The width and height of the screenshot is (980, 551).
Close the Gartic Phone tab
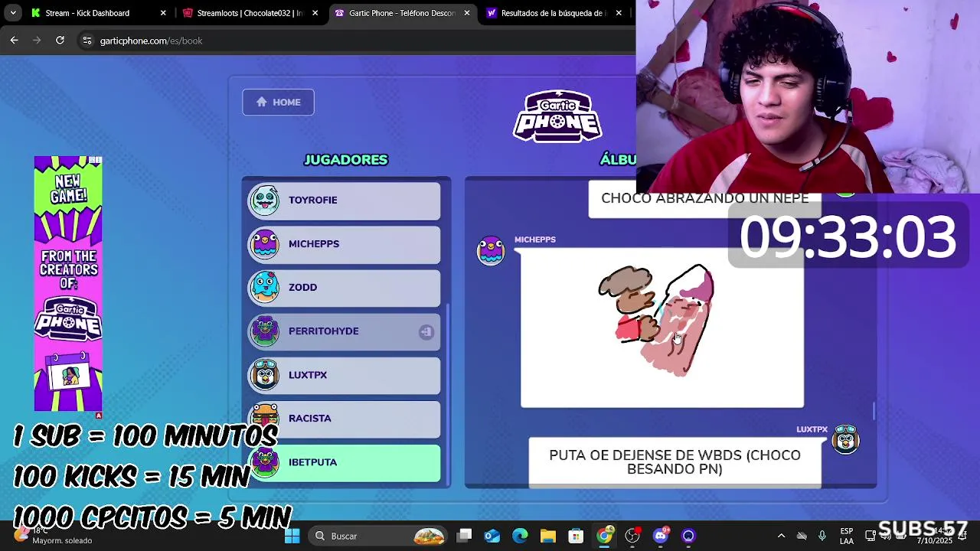coord(467,13)
